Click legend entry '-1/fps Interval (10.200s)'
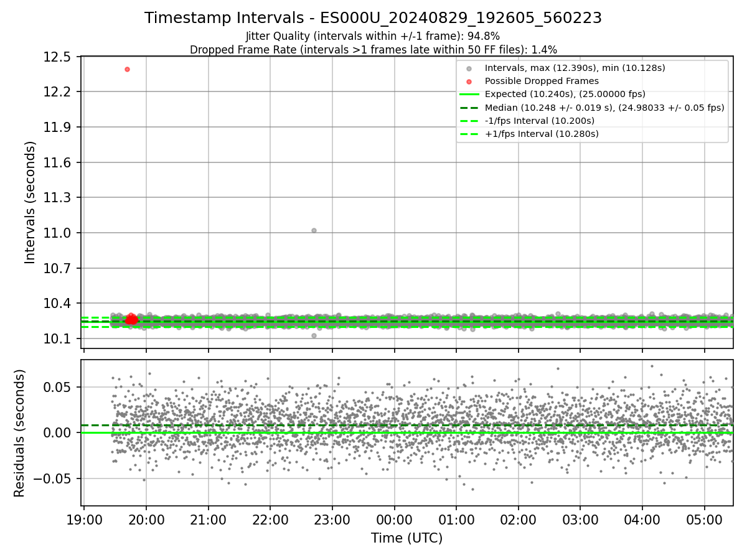This screenshot has height=560, width=747. (539, 121)
